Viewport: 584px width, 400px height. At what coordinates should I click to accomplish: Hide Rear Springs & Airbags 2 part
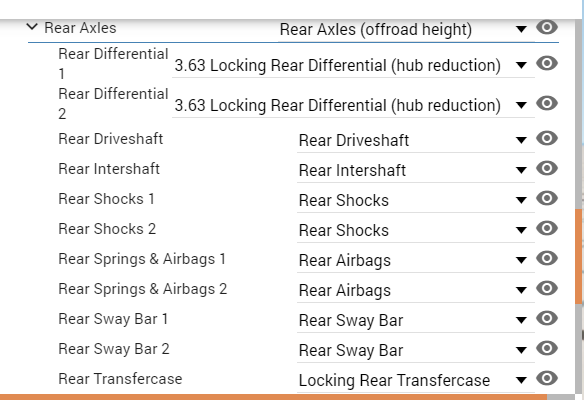pyautogui.click(x=547, y=288)
